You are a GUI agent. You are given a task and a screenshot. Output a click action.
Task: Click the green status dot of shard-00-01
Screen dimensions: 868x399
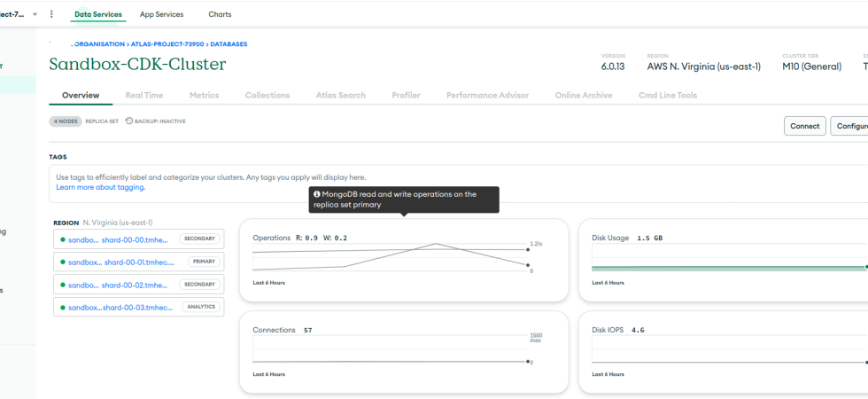(63, 262)
